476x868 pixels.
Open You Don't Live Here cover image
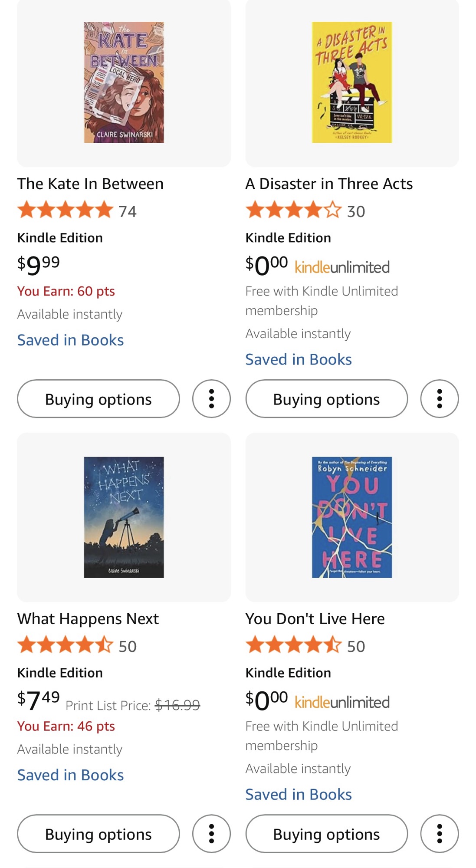[x=352, y=517]
